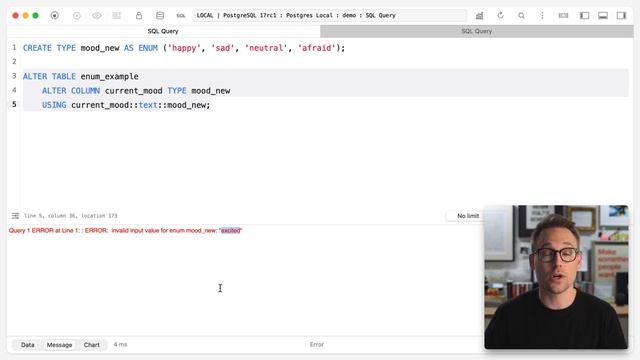
Task: Toggle the left sidebar panel icon
Action: [x=584, y=16]
